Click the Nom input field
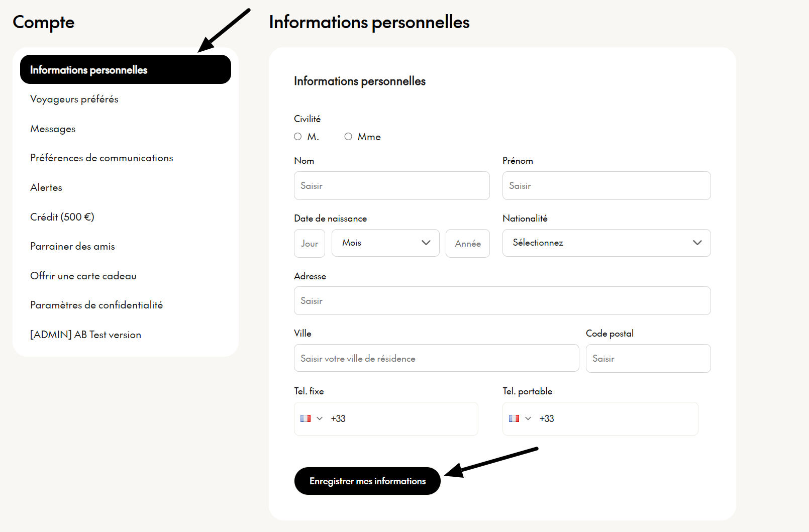The image size is (809, 532). [392, 186]
